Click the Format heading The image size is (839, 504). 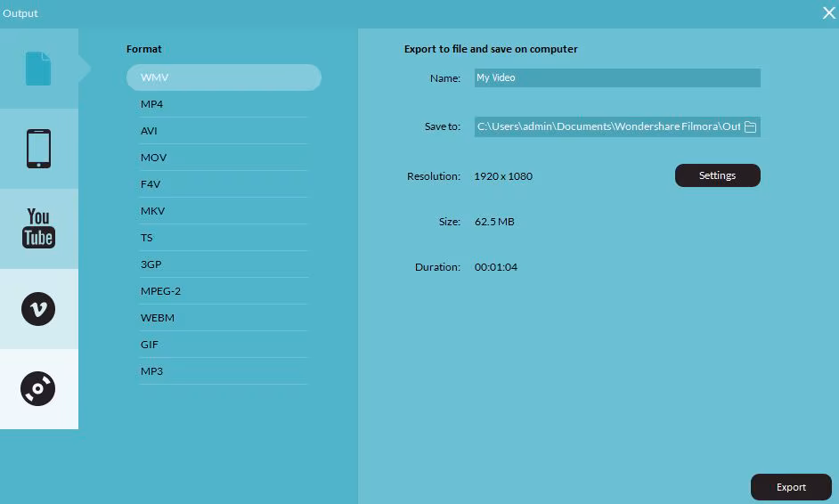(144, 49)
